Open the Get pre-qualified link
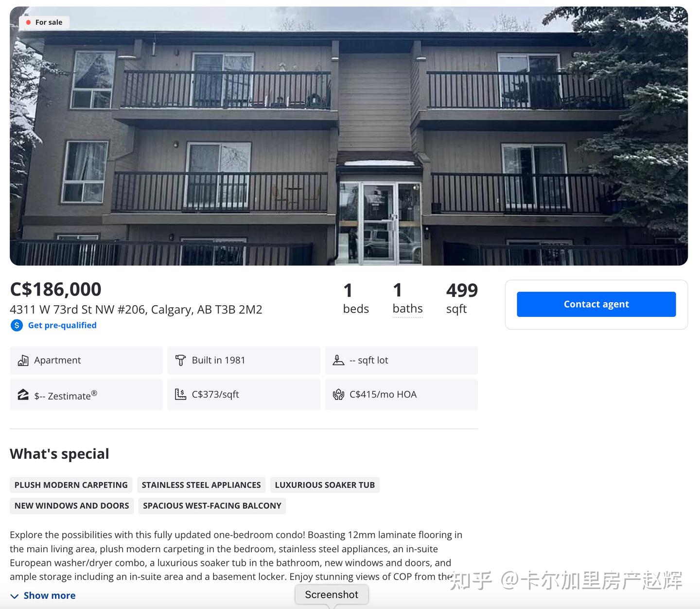 (62, 325)
